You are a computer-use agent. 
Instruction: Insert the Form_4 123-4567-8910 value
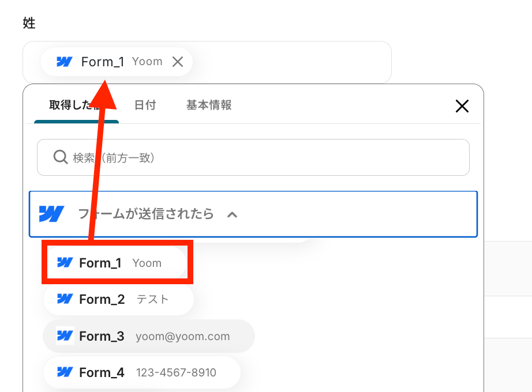point(141,372)
